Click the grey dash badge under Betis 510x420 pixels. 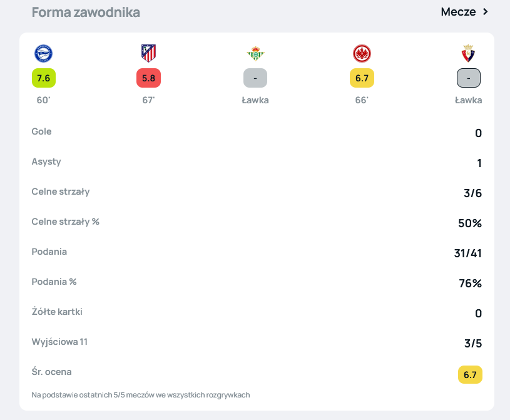[255, 78]
